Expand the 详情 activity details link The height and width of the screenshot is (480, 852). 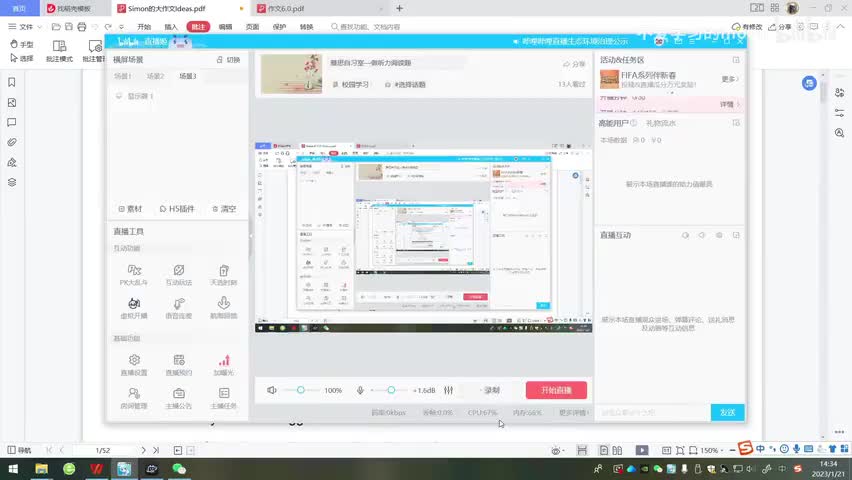click(730, 104)
